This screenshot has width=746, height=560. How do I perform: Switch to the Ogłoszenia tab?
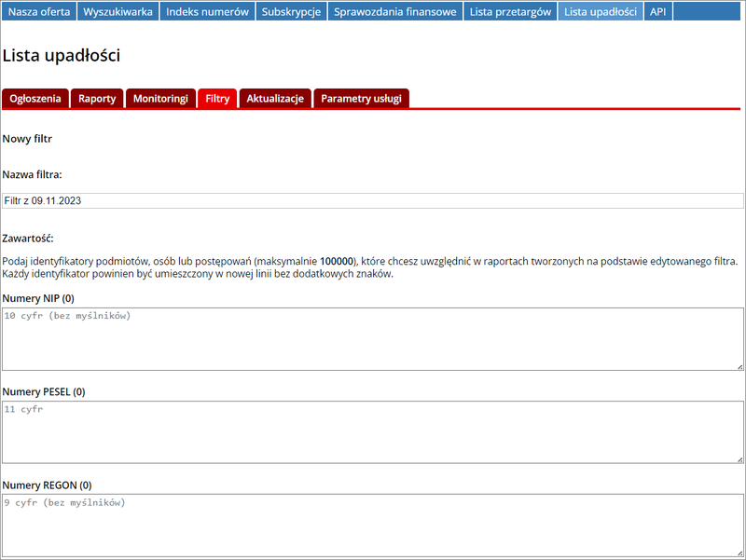35,99
